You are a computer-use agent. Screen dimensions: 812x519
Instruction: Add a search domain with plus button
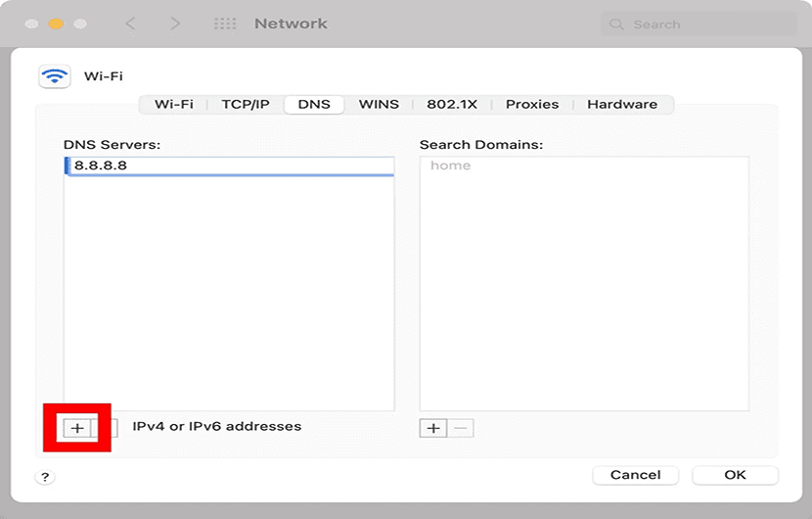tap(433, 428)
